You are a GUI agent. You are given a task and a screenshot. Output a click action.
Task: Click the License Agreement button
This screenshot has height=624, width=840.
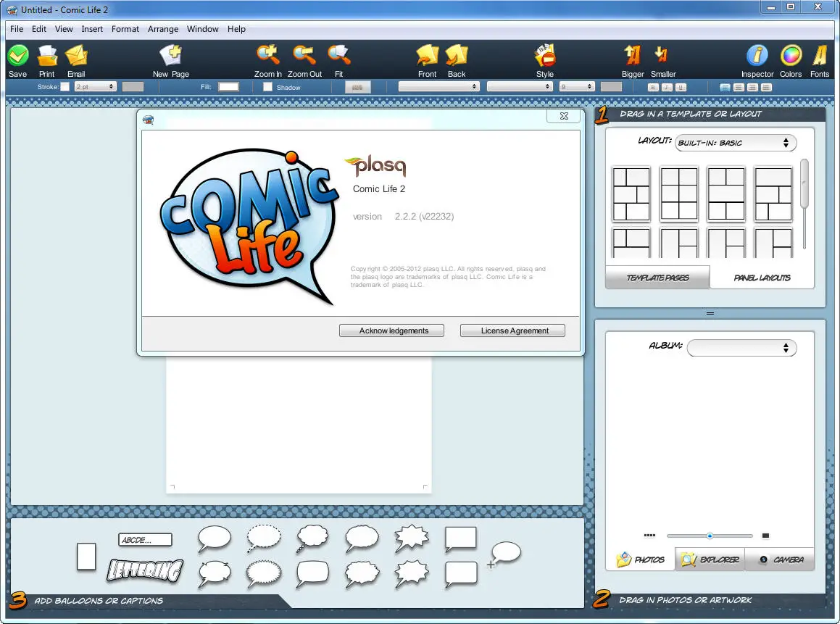[x=512, y=330]
